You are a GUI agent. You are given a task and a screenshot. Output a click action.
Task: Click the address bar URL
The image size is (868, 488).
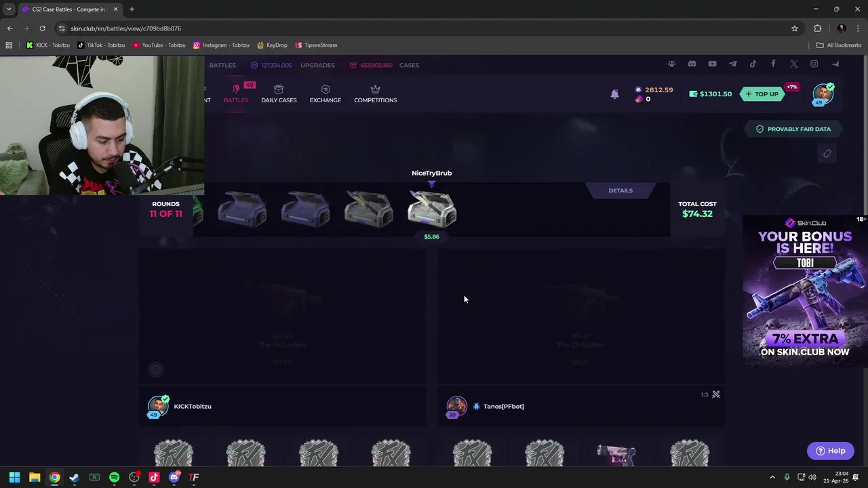coord(125,28)
